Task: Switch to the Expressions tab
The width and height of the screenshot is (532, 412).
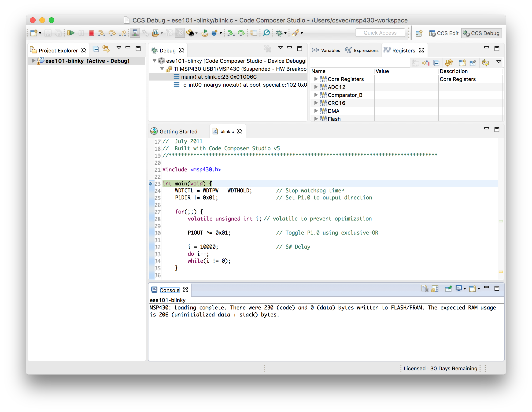Action: 362,50
